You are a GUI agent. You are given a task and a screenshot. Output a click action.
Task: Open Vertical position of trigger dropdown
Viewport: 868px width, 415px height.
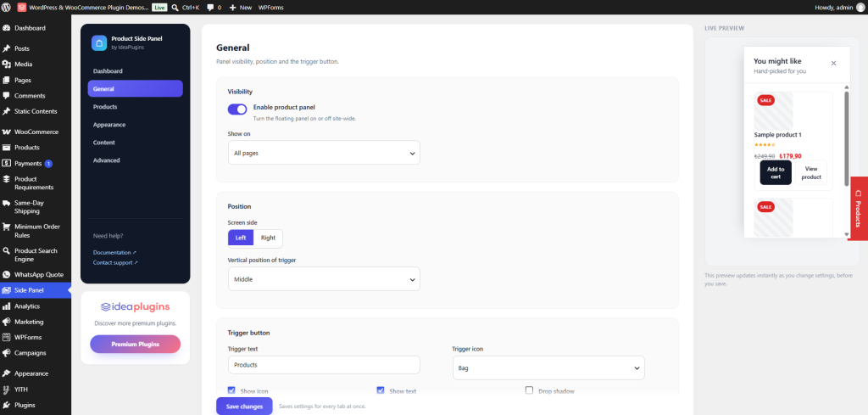pyautogui.click(x=324, y=278)
